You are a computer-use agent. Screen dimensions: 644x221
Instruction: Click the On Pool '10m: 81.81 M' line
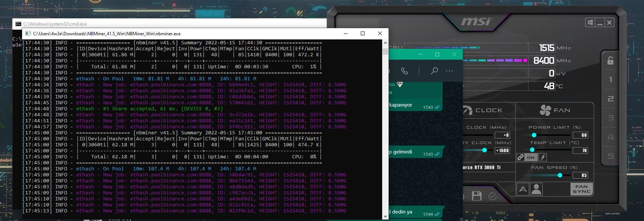click(x=166, y=79)
